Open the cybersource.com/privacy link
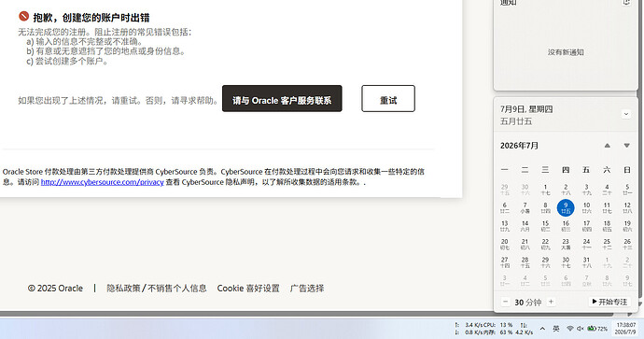This screenshot has width=644, height=339. [103, 182]
